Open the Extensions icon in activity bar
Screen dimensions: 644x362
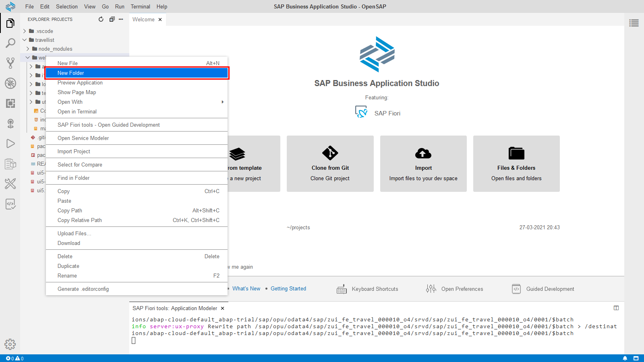pyautogui.click(x=10, y=103)
